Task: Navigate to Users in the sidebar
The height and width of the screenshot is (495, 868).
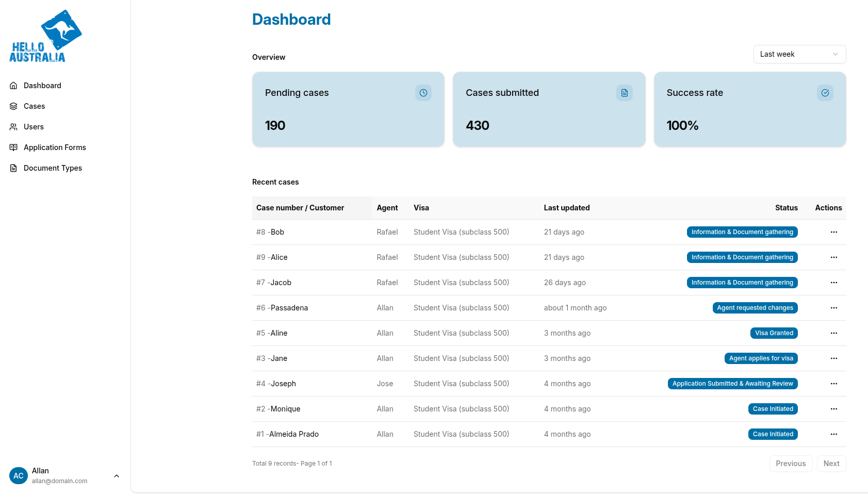Action: tap(34, 127)
